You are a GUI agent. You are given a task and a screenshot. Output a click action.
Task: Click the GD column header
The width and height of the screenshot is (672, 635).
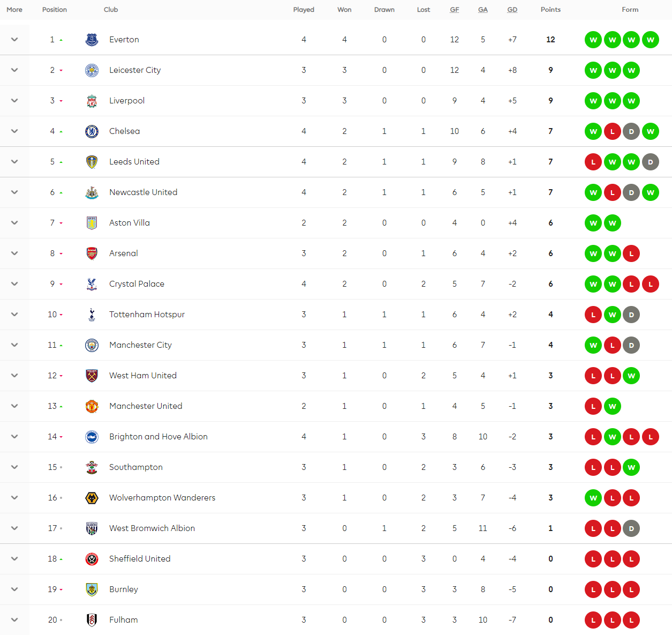pos(512,10)
